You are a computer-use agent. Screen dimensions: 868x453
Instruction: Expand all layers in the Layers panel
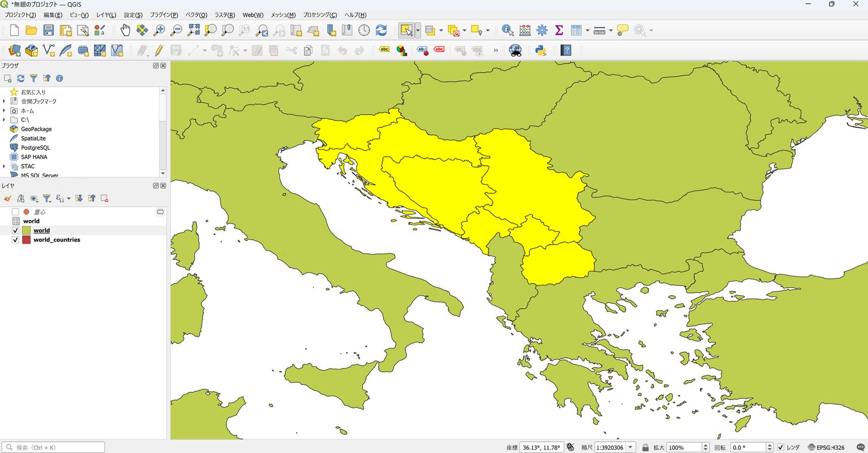(79, 199)
